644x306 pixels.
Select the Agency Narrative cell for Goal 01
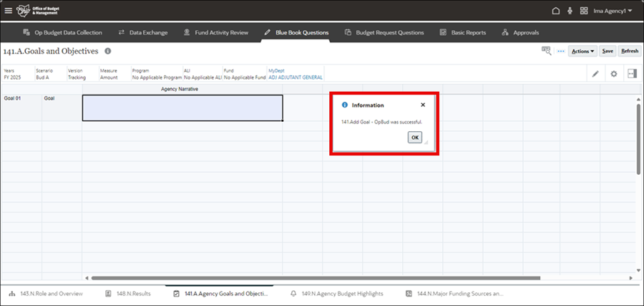tap(182, 107)
